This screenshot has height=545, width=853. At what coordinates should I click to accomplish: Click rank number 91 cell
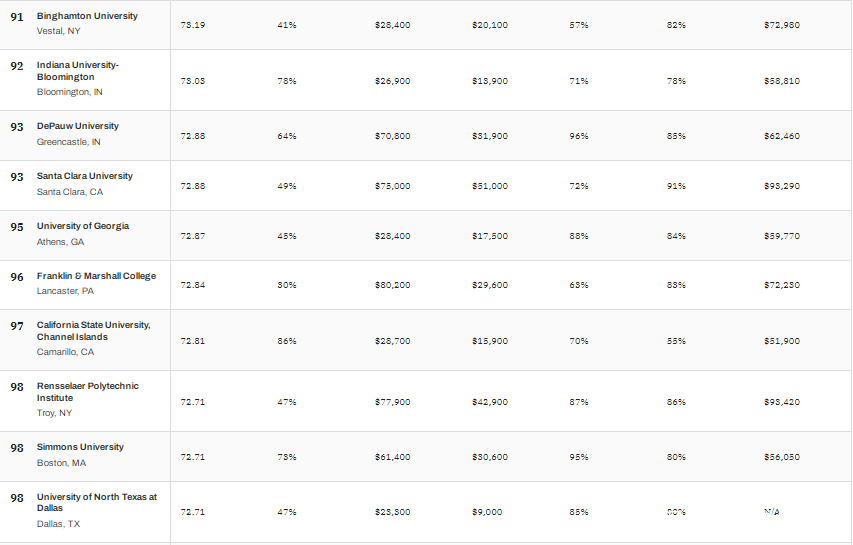click(17, 17)
